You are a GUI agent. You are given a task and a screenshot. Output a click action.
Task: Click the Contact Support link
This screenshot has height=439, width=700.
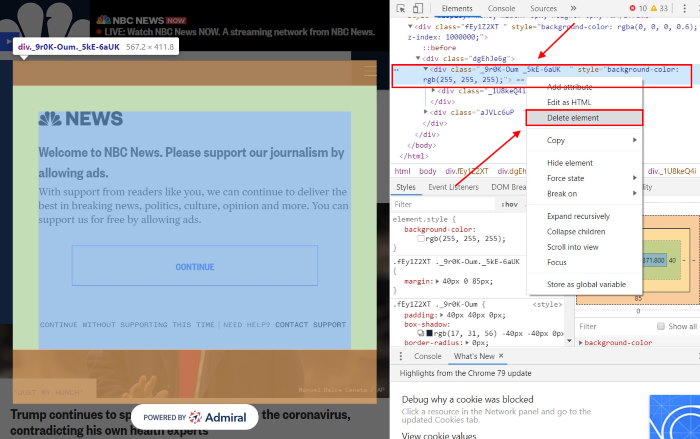[310, 325]
